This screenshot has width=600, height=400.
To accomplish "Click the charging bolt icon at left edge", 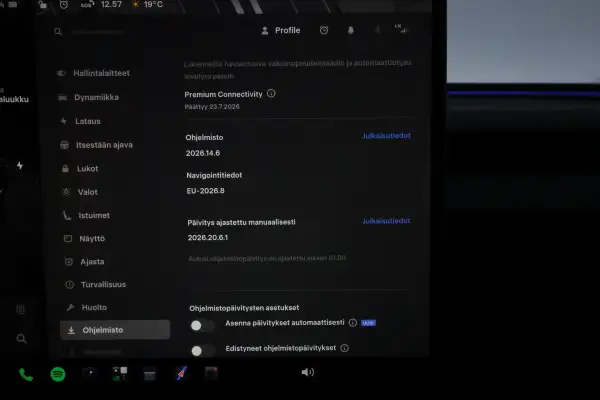I will click(20, 166).
